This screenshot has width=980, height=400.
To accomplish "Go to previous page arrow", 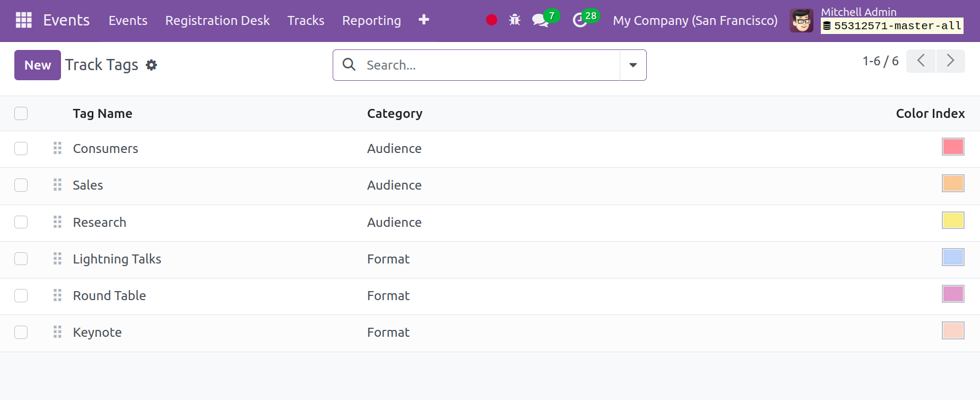I will click(921, 61).
